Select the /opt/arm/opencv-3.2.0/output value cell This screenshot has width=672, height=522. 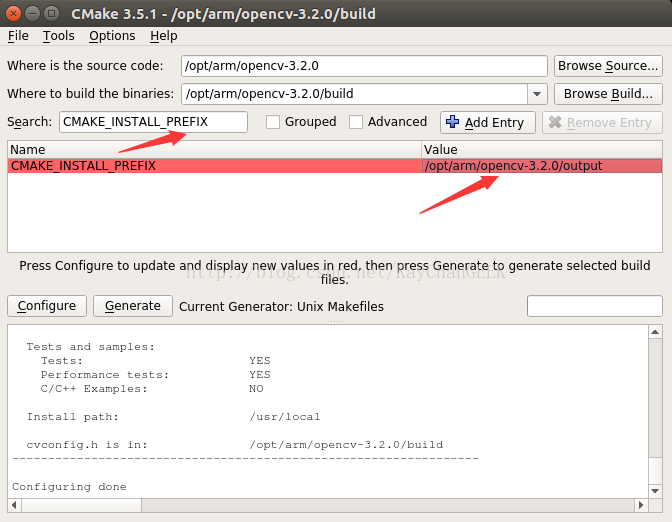coord(542,166)
